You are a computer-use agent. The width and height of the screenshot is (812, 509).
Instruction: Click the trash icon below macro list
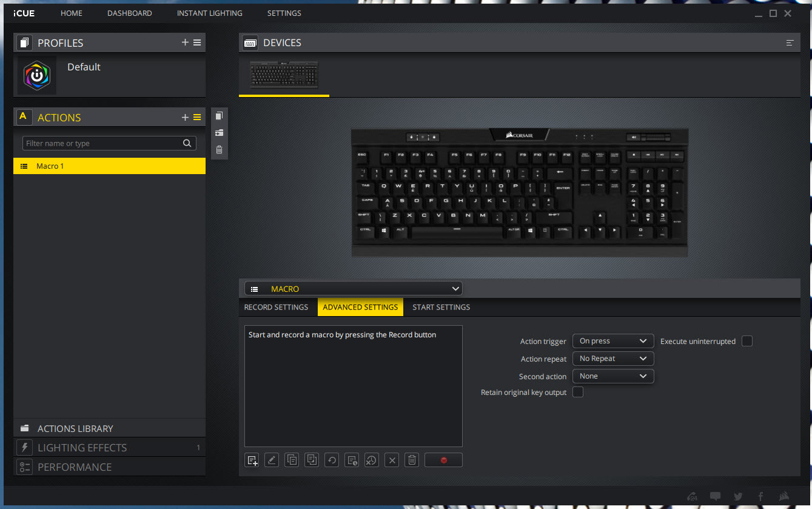[412, 460]
